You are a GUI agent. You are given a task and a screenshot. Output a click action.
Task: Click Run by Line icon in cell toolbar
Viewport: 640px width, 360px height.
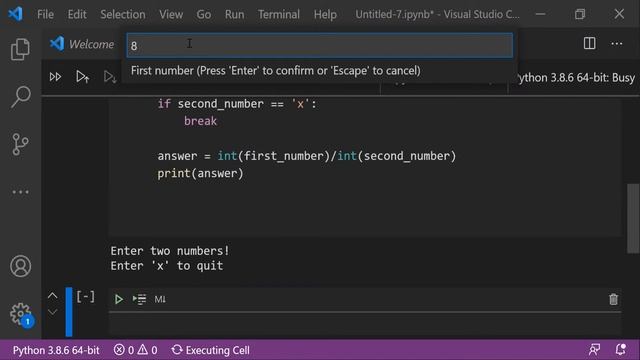point(139,299)
